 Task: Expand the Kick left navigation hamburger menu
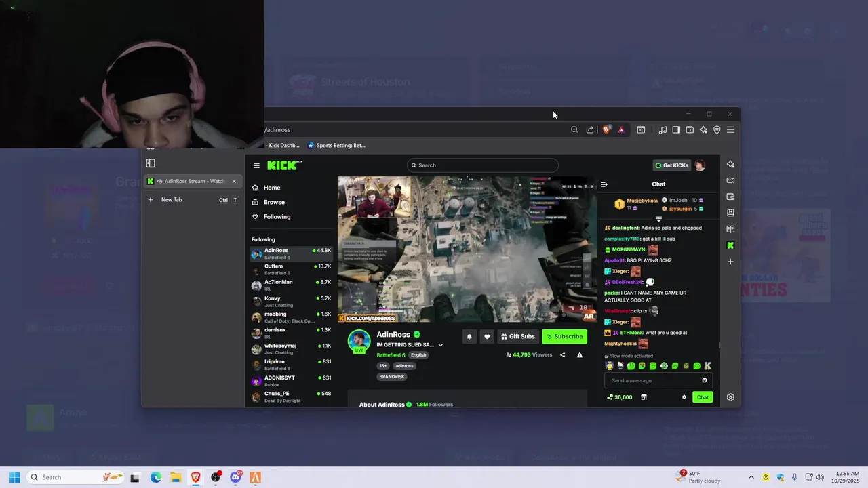click(x=256, y=165)
